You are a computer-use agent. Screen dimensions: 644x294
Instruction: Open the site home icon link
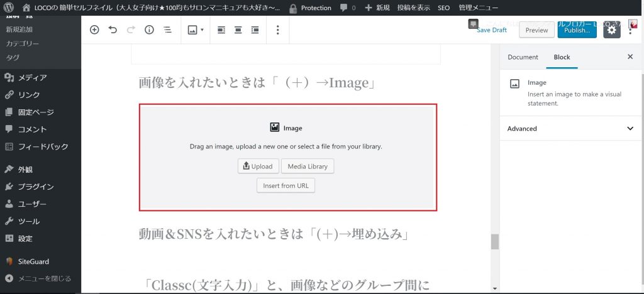26,8
